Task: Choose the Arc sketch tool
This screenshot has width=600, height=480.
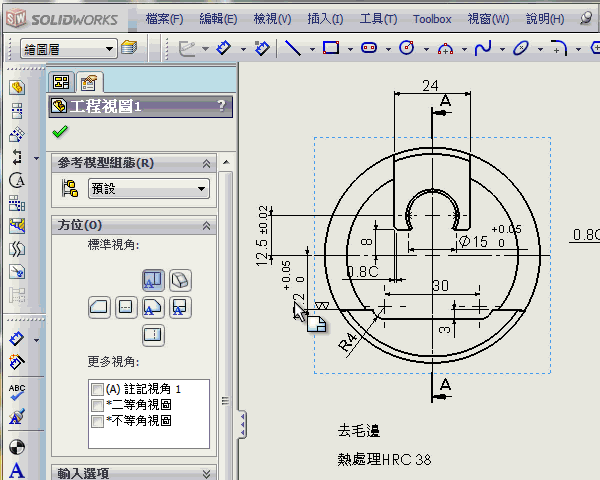Action: (445, 49)
